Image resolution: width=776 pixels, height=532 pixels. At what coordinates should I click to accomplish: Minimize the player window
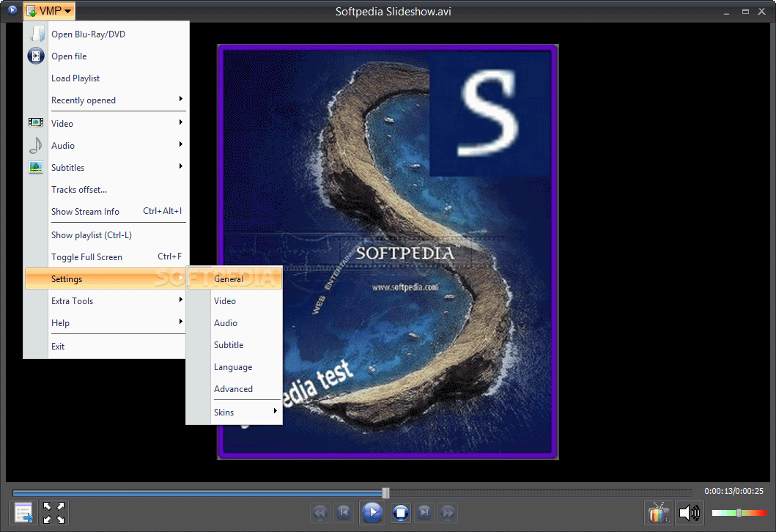(726, 12)
